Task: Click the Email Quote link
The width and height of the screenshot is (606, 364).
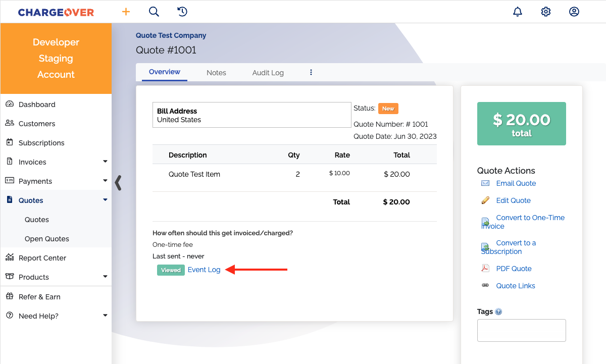Action: click(516, 183)
